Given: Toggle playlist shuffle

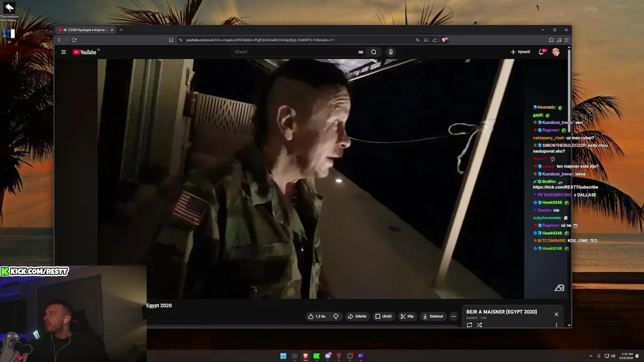Looking at the screenshot, I should click(x=479, y=325).
